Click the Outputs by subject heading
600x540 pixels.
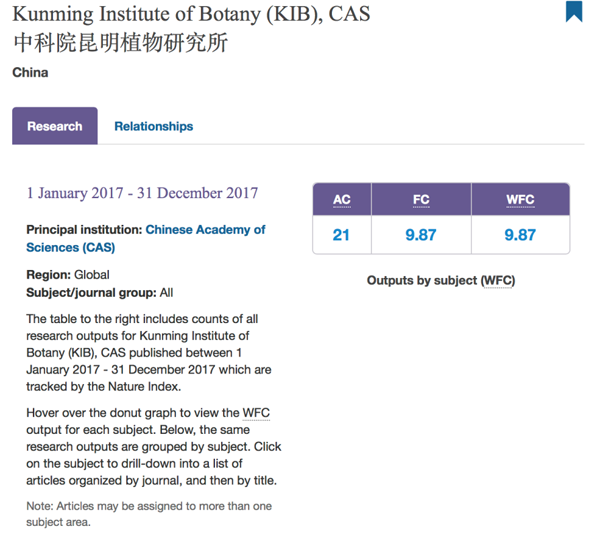(441, 281)
